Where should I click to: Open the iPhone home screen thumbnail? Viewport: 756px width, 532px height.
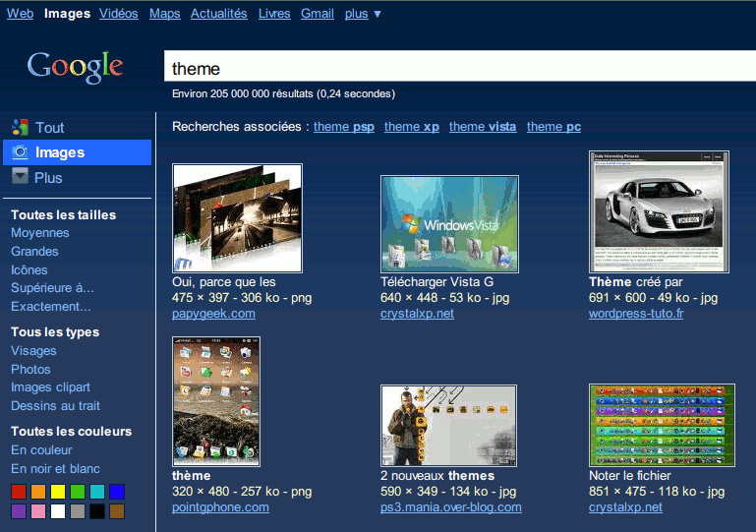point(216,401)
